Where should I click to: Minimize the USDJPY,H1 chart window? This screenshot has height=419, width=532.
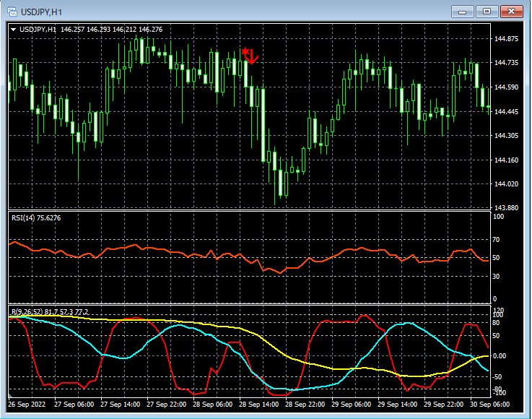[x=462, y=12]
